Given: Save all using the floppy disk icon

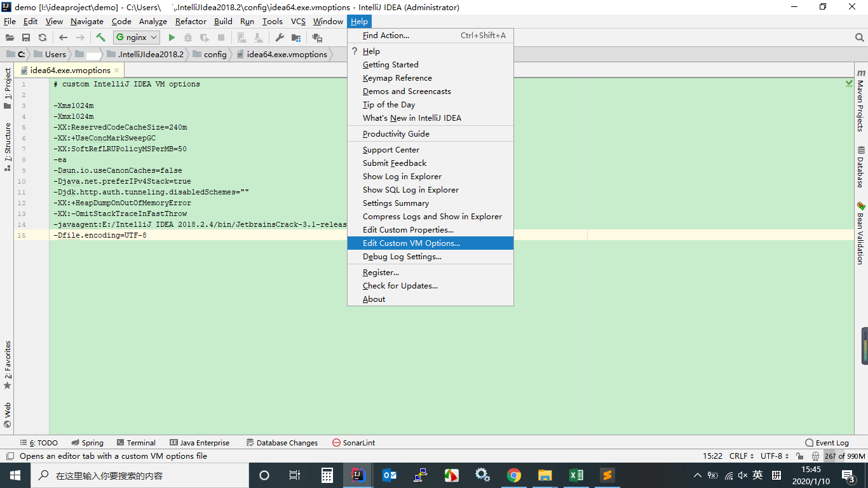Looking at the screenshot, I should [26, 37].
